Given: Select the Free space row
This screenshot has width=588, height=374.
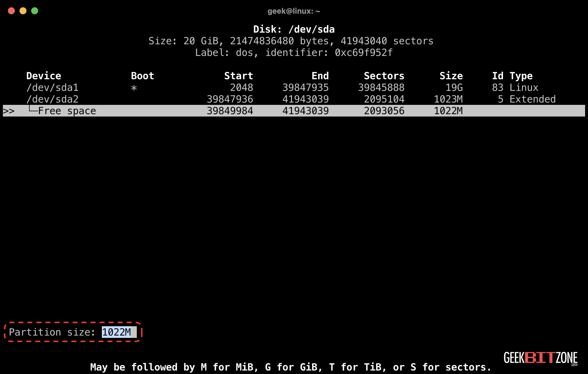Looking at the screenshot, I should click(x=294, y=111).
